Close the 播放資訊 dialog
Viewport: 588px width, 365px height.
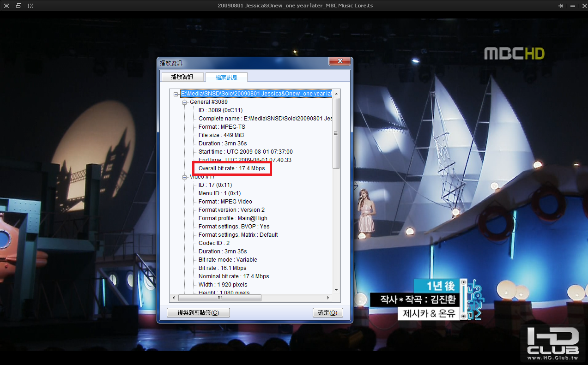click(340, 61)
